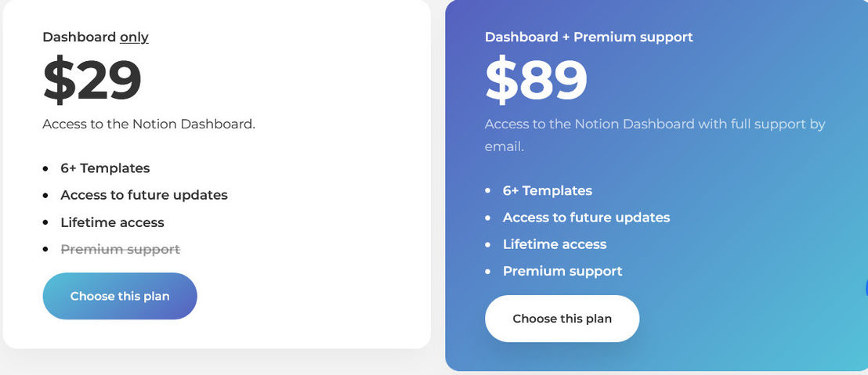
Task: Click the "Dashboard only" plan title
Action: point(96,37)
